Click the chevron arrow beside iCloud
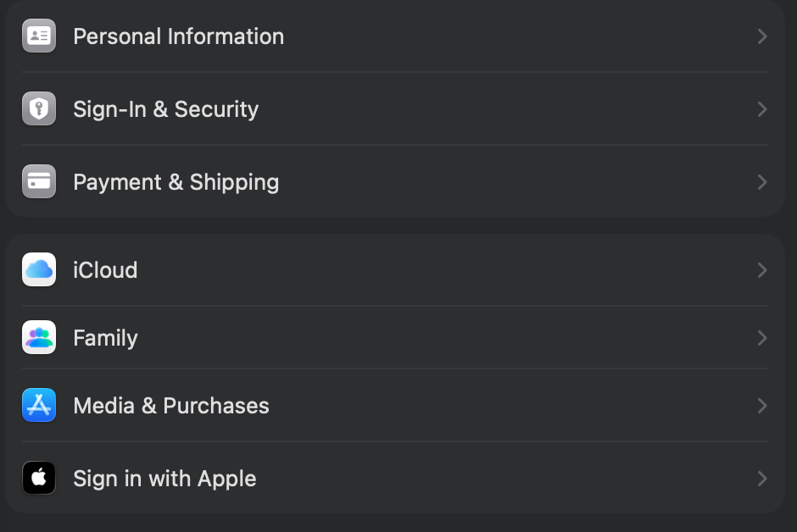 761,270
